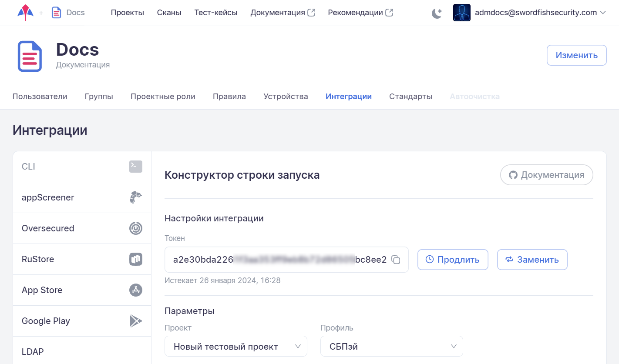This screenshot has height=364, width=619.
Task: Switch to the Пользователи tab
Action: 40,97
